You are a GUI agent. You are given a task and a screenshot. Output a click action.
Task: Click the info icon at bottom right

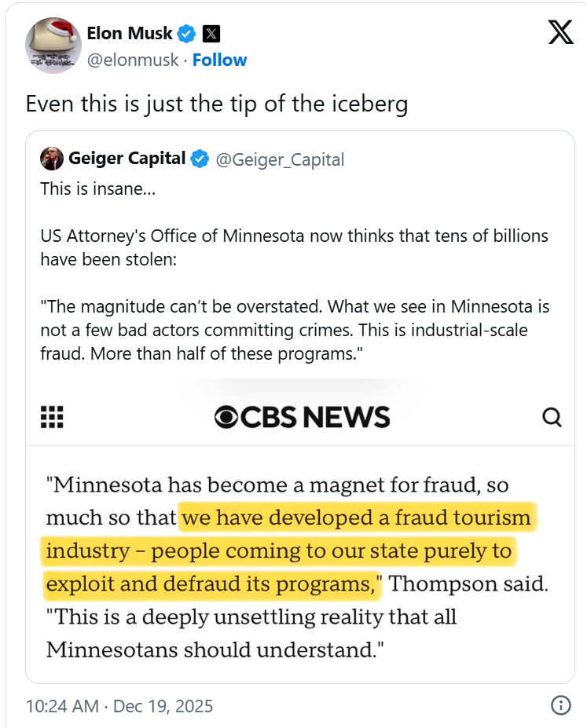560,705
